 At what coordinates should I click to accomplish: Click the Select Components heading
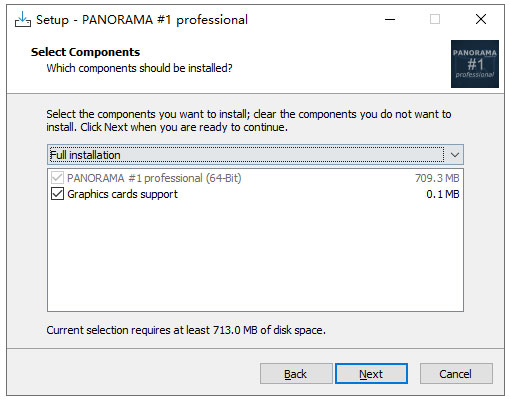[x=85, y=52]
